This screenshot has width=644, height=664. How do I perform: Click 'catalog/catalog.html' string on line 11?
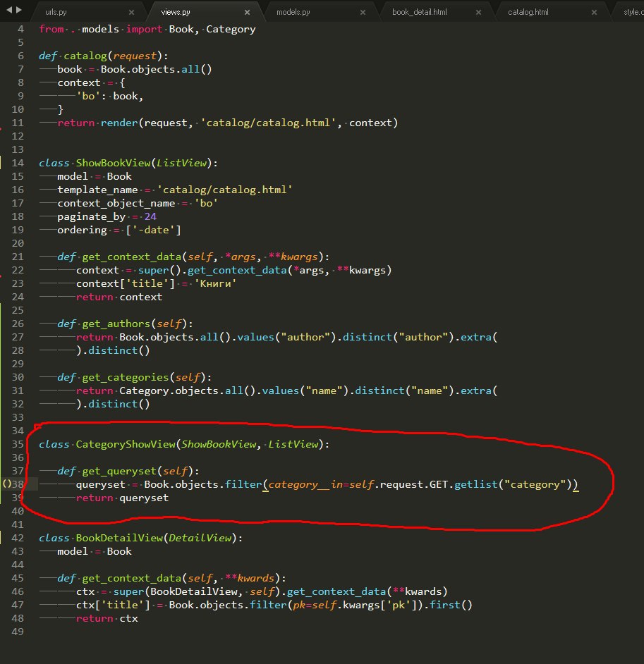[268, 123]
